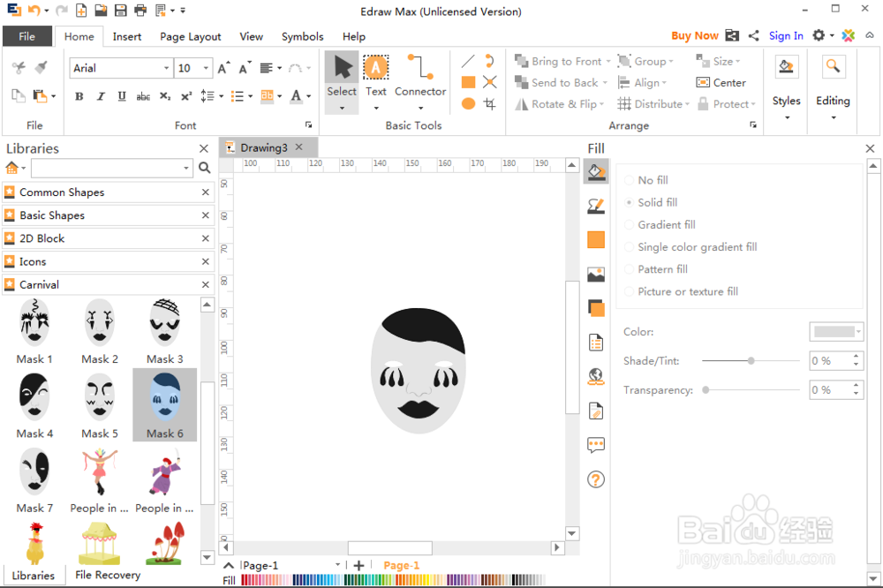Switch to the Insert ribbon tab
This screenshot has width=883, height=588.
point(126,36)
